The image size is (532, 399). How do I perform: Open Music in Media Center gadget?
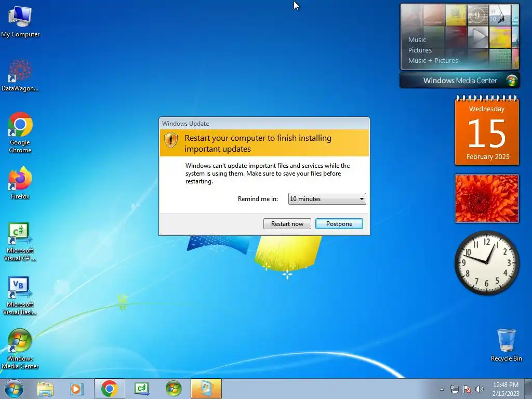click(417, 39)
